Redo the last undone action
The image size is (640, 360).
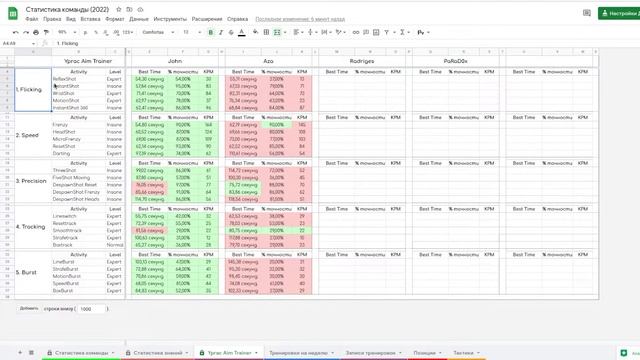click(26, 32)
